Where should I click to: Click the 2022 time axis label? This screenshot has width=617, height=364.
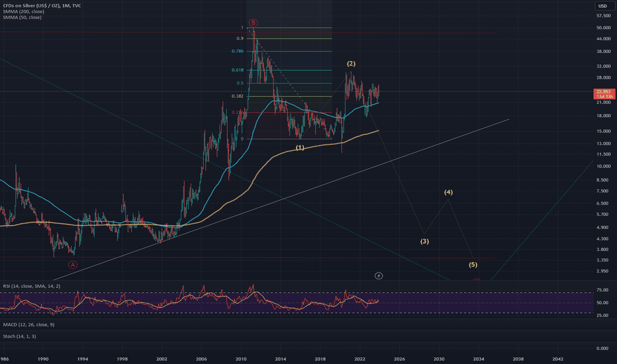pyautogui.click(x=359, y=359)
